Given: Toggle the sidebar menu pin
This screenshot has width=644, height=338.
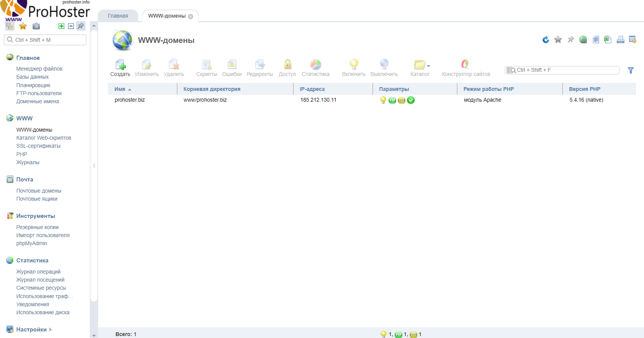Looking at the screenshot, I should pos(81,26).
